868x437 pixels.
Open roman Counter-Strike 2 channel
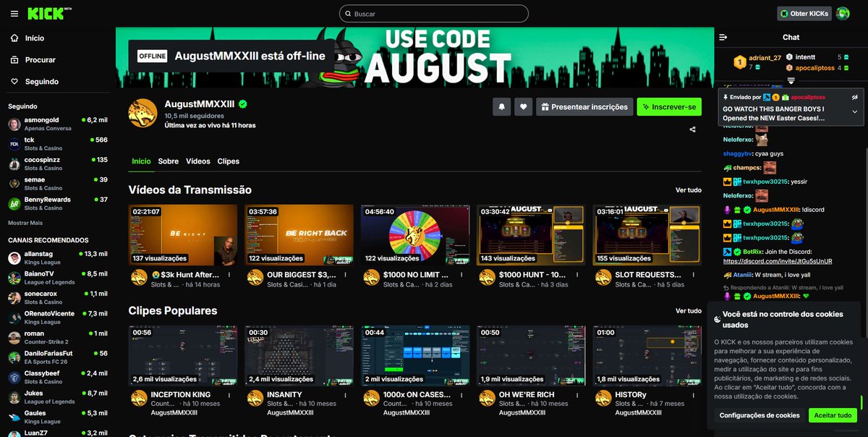pyautogui.click(x=58, y=338)
